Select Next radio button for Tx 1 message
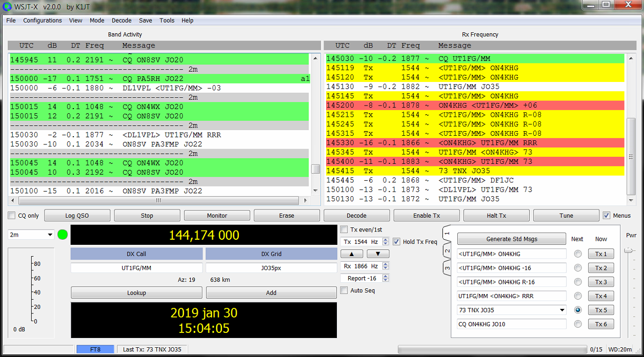Viewport: 644px width, 357px height. (x=578, y=254)
